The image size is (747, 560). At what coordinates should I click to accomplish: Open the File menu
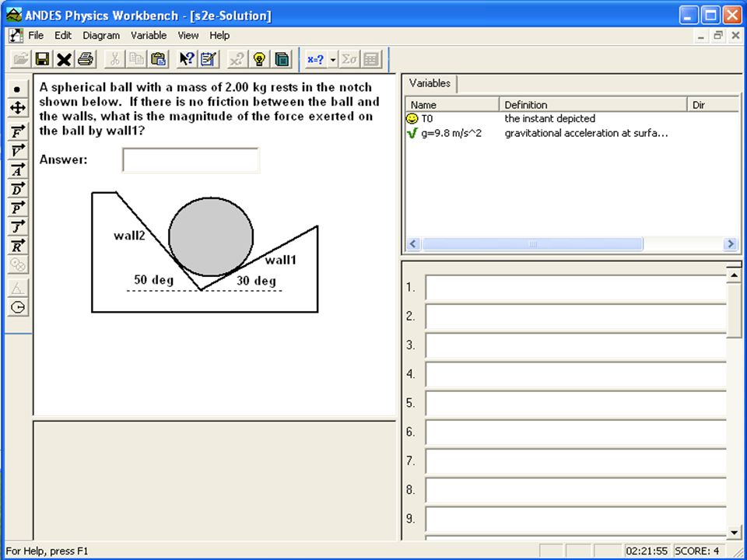[36, 36]
